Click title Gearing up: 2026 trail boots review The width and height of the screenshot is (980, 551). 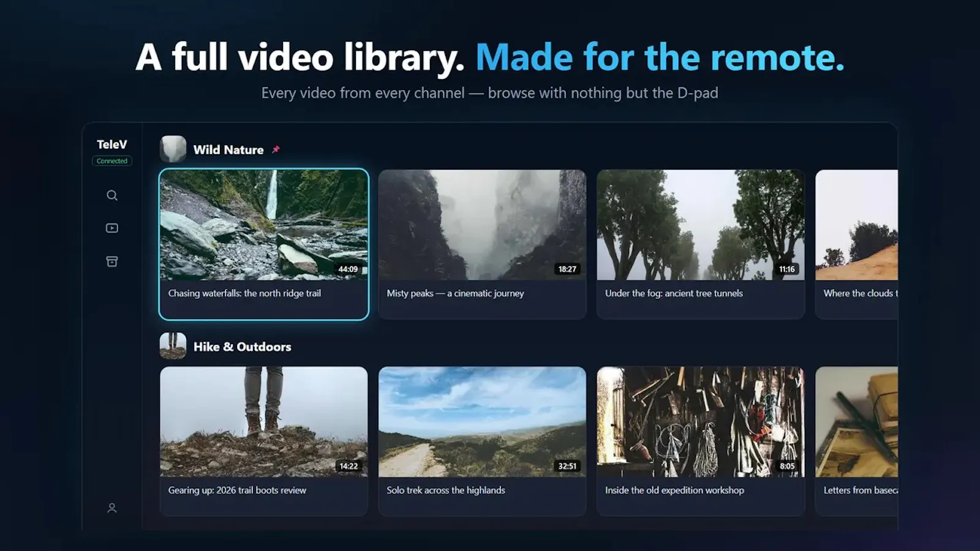pyautogui.click(x=237, y=490)
